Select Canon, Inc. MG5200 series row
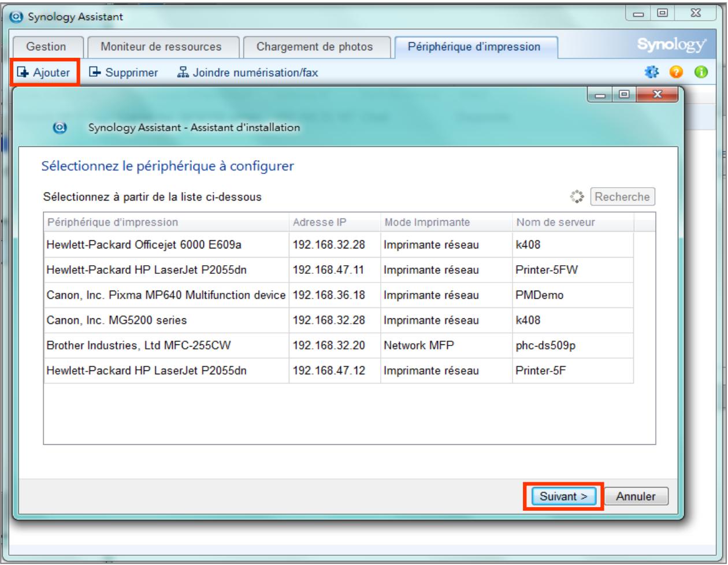This screenshot has width=728, height=565. tap(339, 320)
